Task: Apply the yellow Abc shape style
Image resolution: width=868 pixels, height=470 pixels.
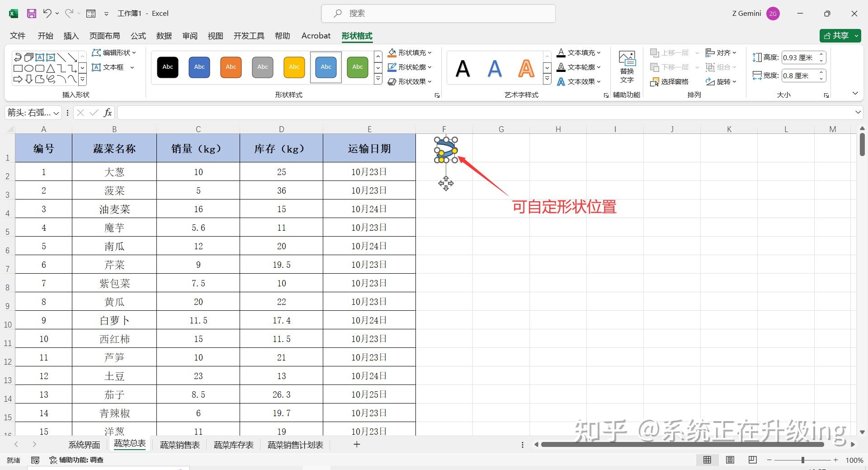Action: click(x=294, y=67)
